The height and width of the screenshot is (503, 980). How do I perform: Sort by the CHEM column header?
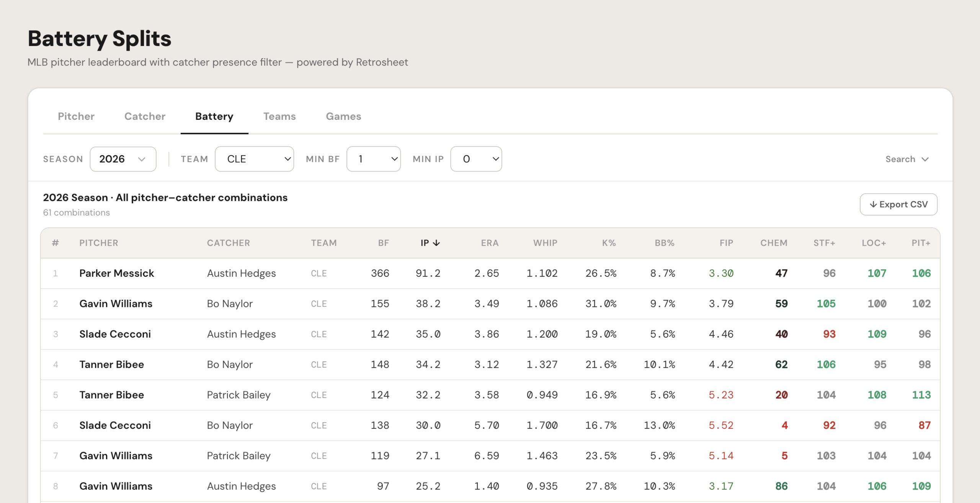774,243
